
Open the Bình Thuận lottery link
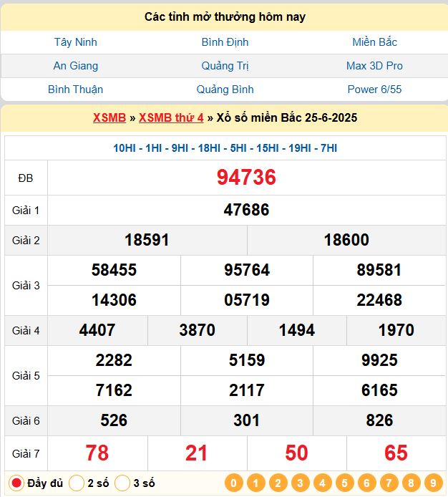click(75, 90)
